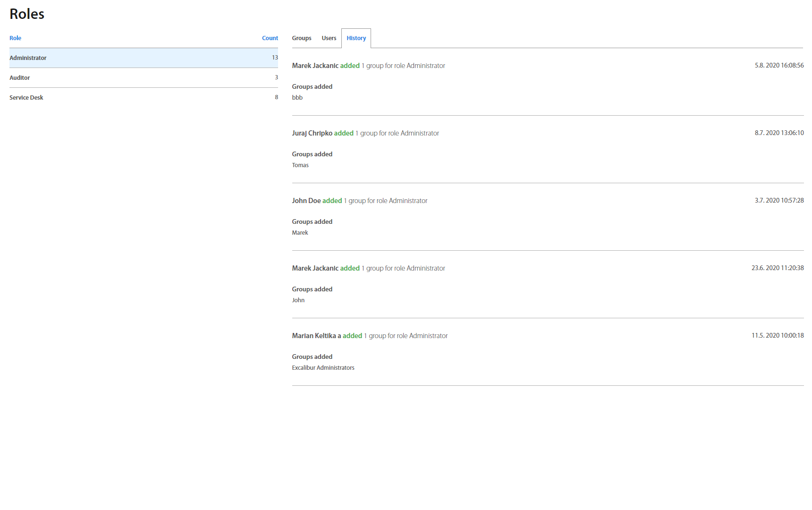Click the Tomas group entry

[x=300, y=165]
